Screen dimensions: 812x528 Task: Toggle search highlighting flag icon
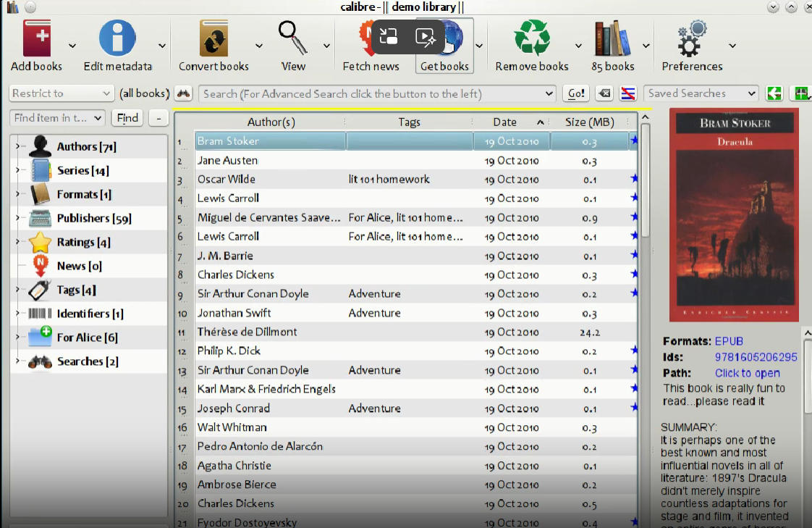(627, 93)
